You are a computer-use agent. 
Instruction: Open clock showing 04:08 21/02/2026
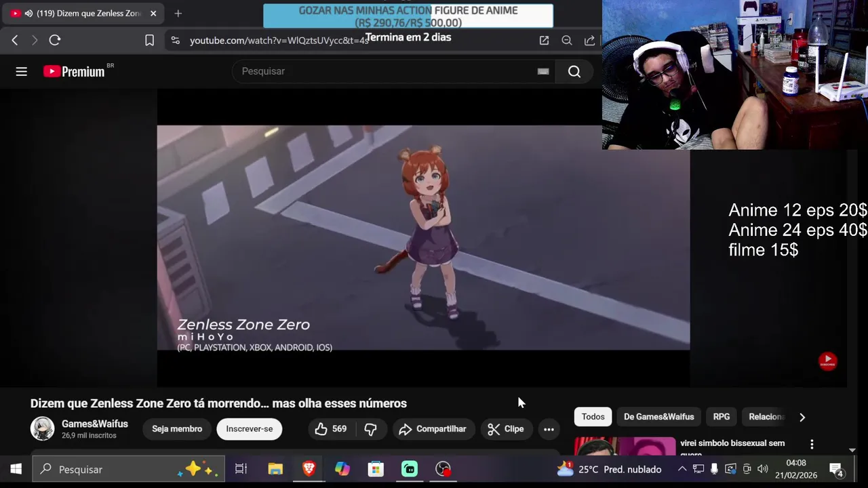tap(796, 469)
